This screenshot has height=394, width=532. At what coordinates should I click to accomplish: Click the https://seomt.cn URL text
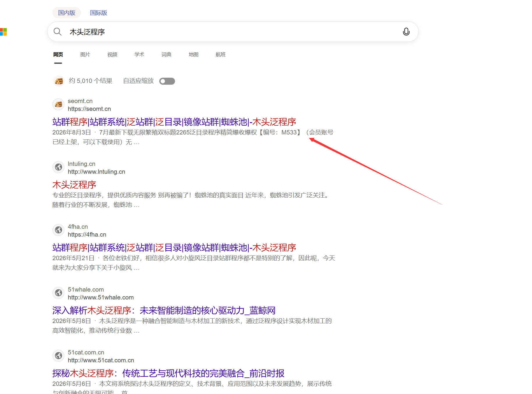pos(89,109)
